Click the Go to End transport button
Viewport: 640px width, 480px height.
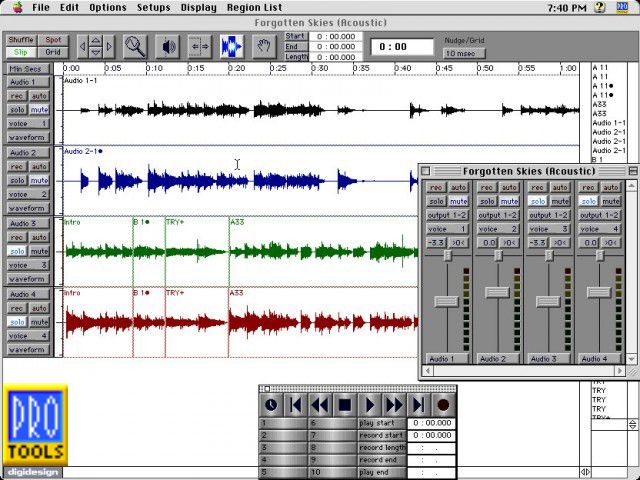click(x=418, y=405)
